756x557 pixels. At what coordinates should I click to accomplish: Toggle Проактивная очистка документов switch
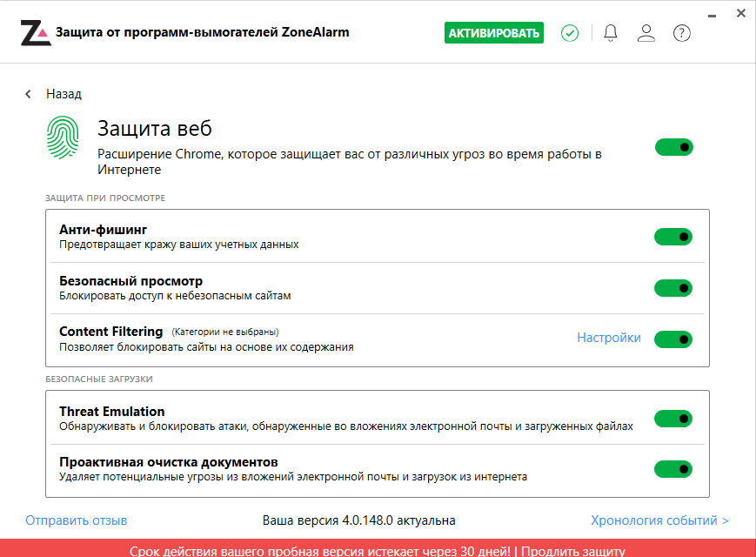click(673, 469)
